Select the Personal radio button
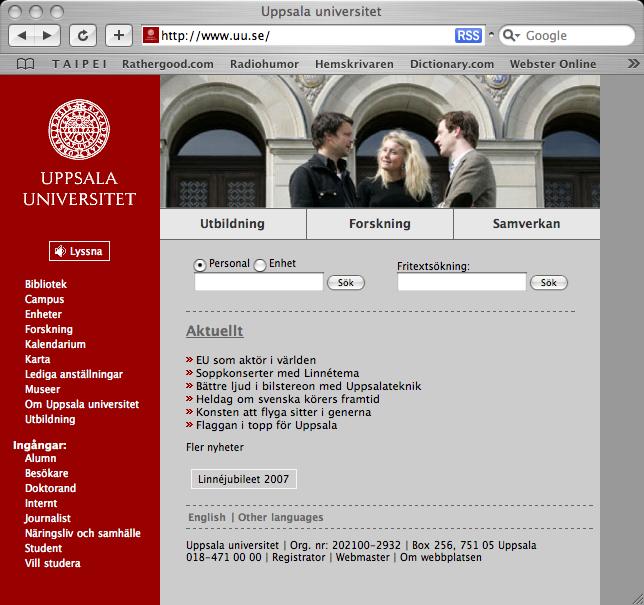Screen dimensions: 644x605 tap(200, 265)
